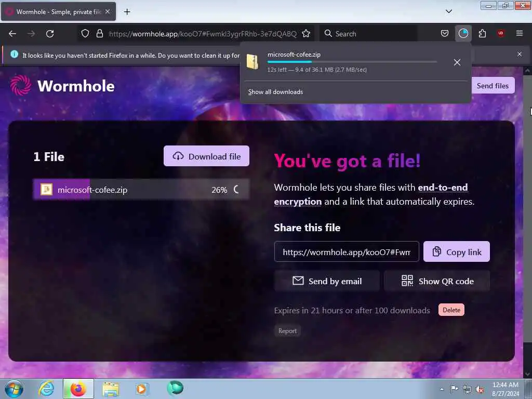
Task: Click the network tray icon
Action: click(467, 390)
